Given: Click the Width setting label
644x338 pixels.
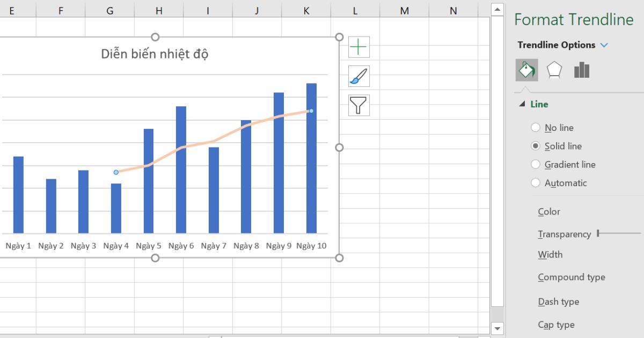Looking at the screenshot, I should (550, 254).
